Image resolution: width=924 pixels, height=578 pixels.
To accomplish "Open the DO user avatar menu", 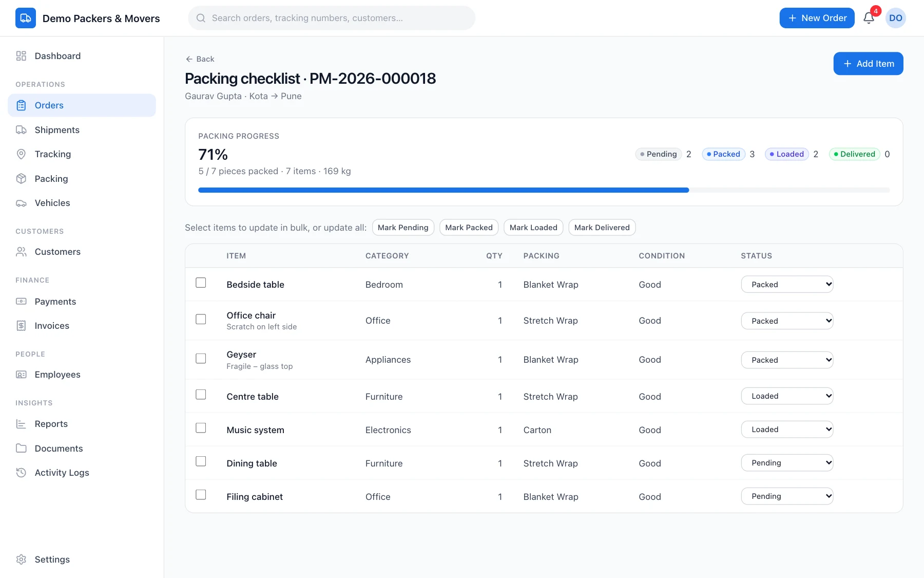I will (896, 18).
